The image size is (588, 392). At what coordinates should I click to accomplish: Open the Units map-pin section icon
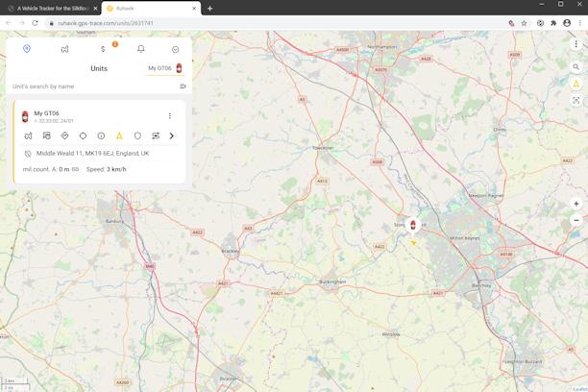coord(27,49)
